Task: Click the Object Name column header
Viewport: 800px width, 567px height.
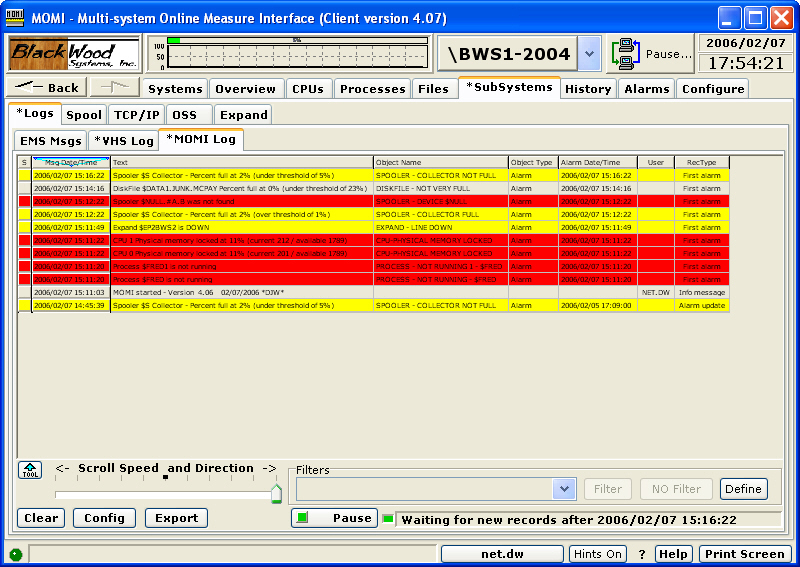Action: (x=441, y=162)
